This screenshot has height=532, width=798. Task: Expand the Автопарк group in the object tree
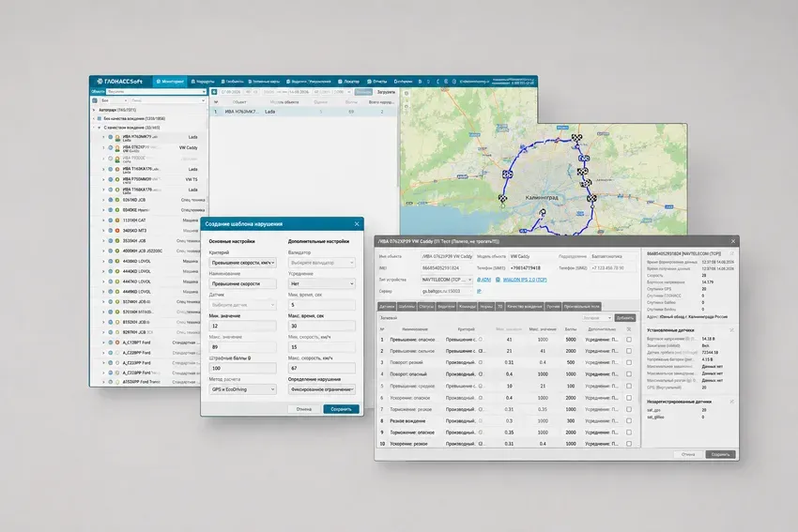94,110
